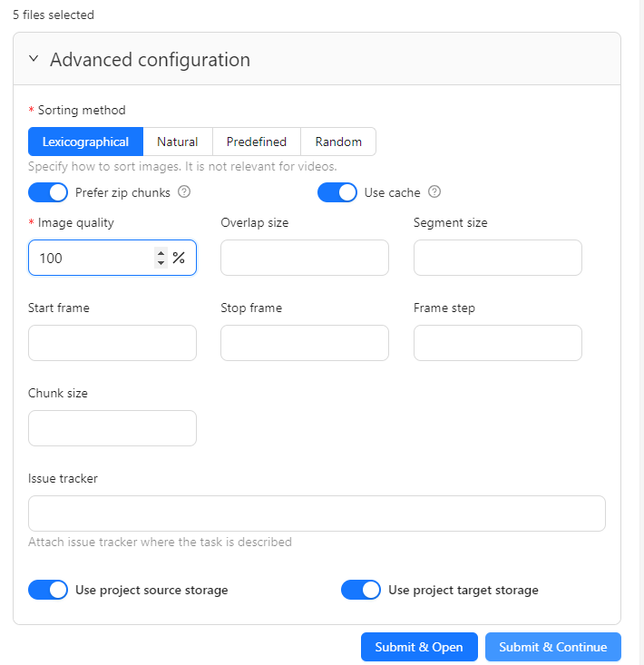Click the Overlap size input field
Image resolution: width=644 pixels, height=665 pixels.
tap(305, 258)
